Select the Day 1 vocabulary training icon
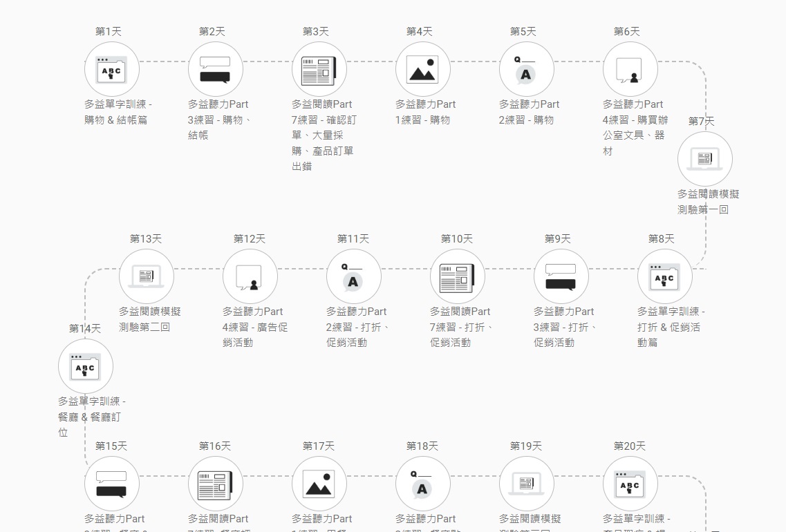The image size is (786, 532). coord(112,69)
